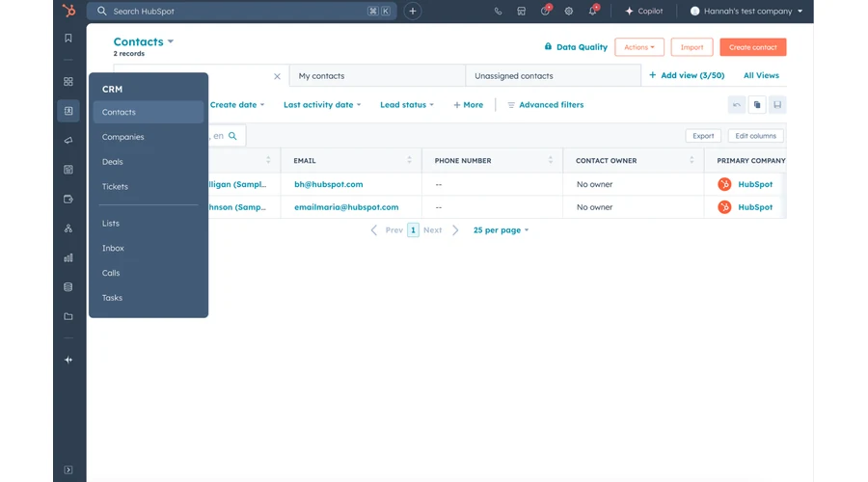Click the search magnifier in contacts search box
The image size is (868, 482).
[x=232, y=136]
